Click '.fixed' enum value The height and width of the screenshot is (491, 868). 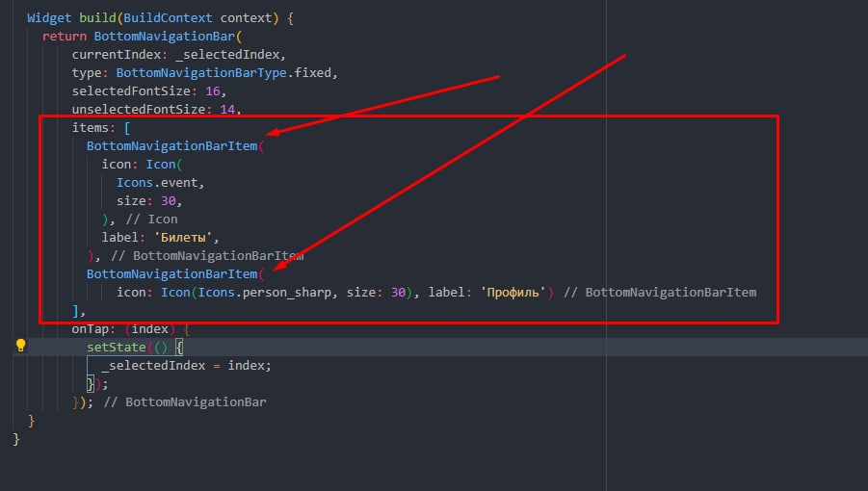pos(309,72)
